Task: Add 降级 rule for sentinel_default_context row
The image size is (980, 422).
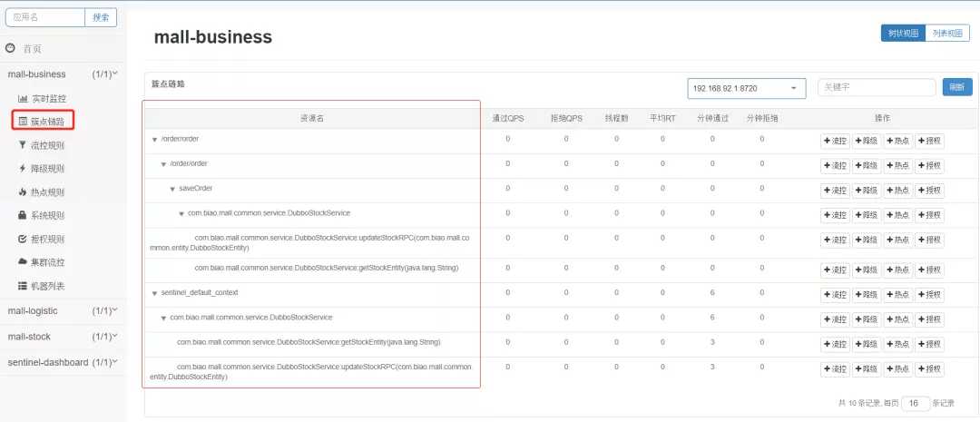Action: pos(867,295)
